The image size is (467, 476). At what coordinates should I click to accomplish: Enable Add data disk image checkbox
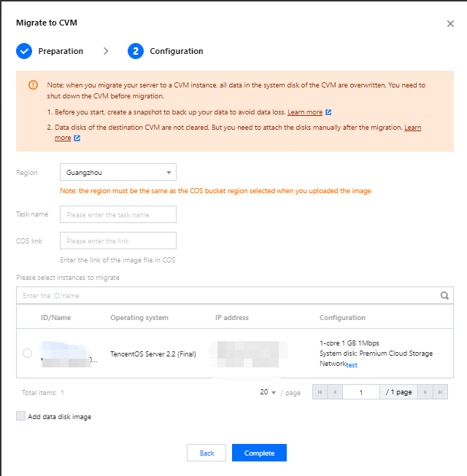coord(20,416)
